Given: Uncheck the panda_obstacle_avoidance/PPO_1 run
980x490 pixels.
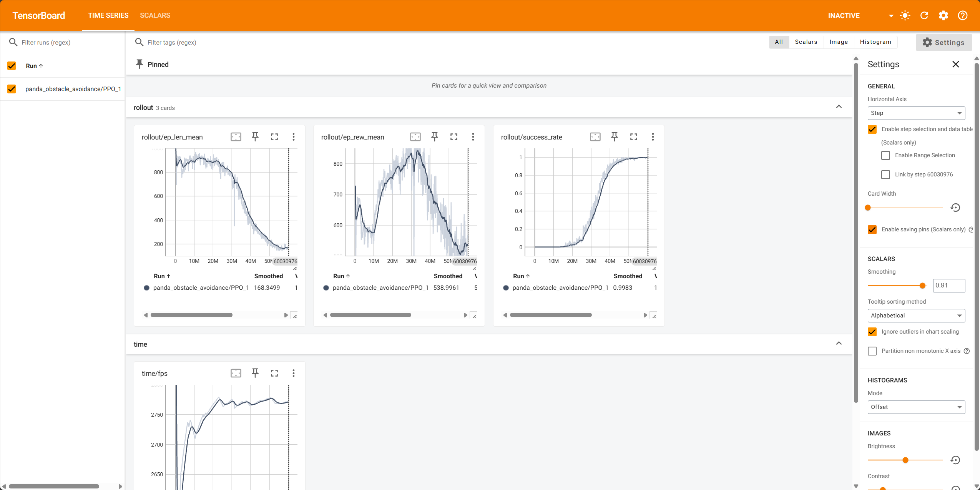Looking at the screenshot, I should click(12, 89).
